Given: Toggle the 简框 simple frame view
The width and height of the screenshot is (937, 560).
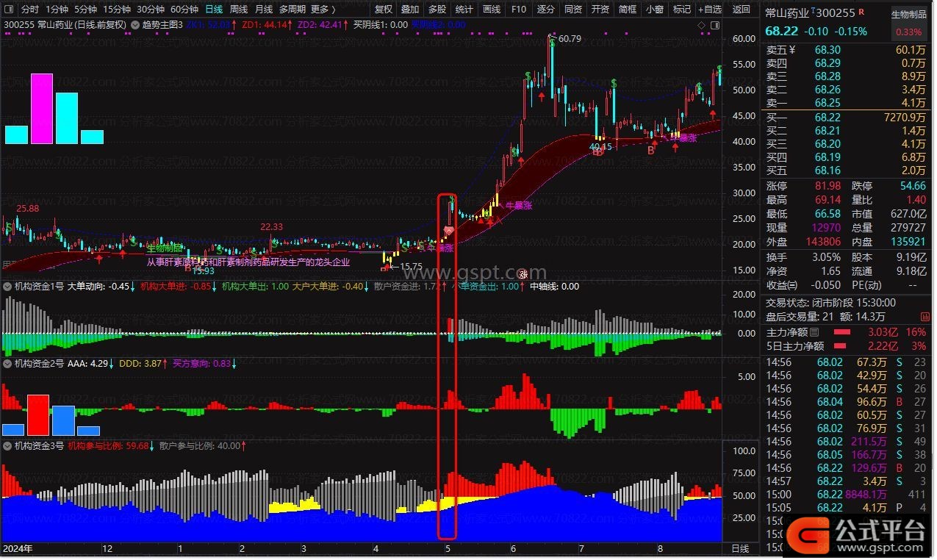Looking at the screenshot, I should [x=627, y=10].
